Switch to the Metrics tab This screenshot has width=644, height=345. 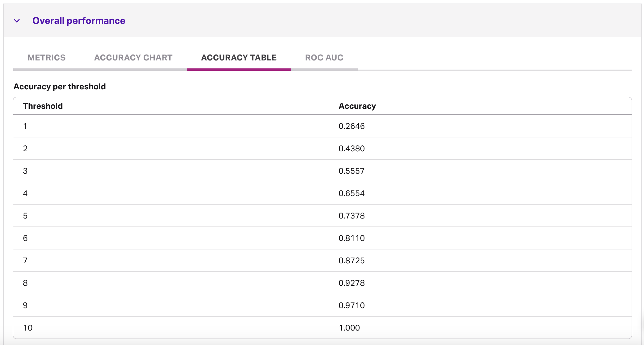coord(47,57)
